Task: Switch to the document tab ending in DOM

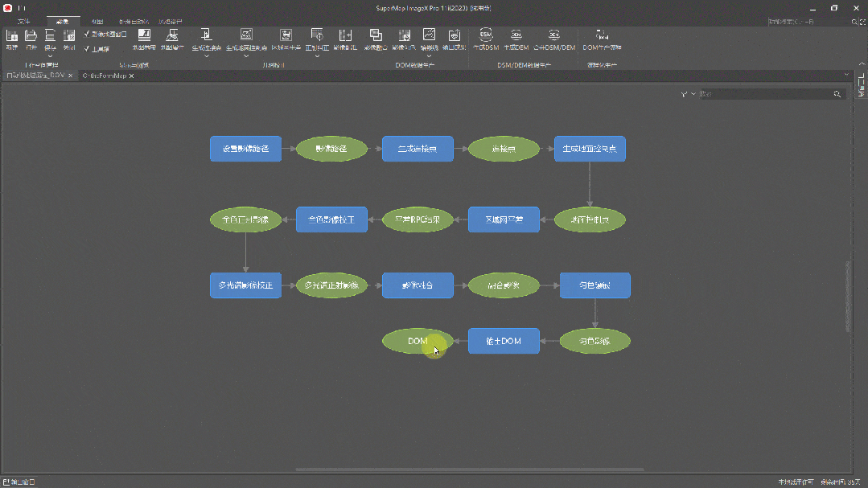Action: (x=35, y=76)
